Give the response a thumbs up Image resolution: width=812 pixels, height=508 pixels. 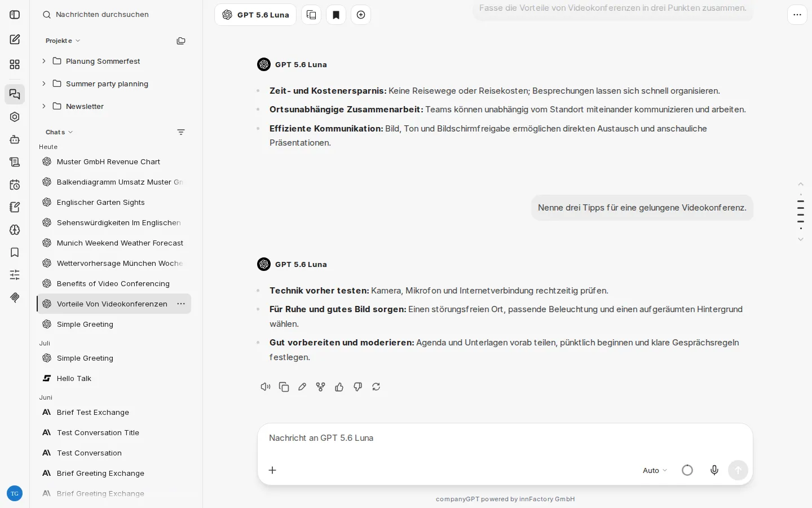pyautogui.click(x=339, y=387)
